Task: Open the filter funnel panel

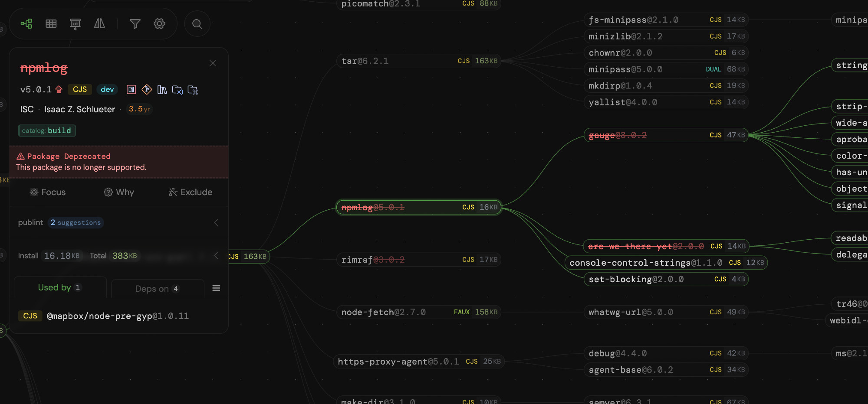Action: 135,24
